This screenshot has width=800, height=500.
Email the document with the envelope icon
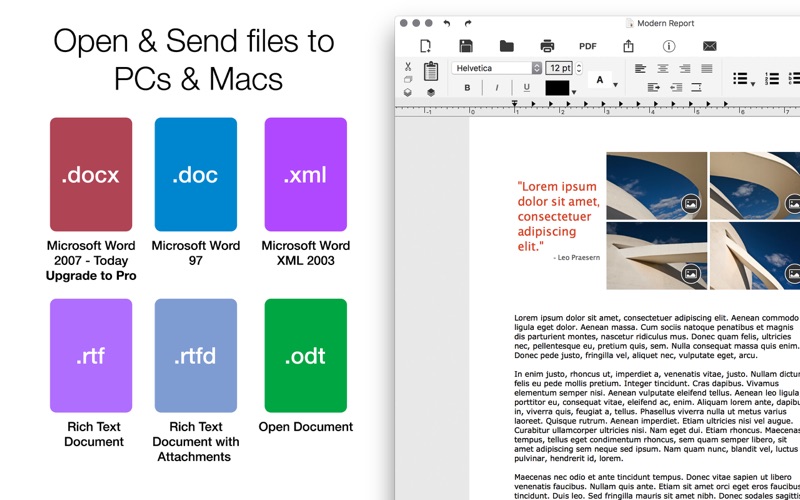click(710, 46)
